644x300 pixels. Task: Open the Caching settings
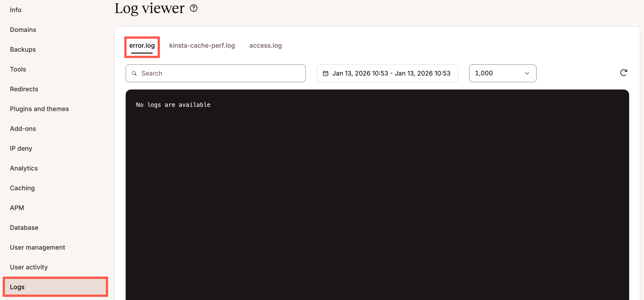coord(22,188)
